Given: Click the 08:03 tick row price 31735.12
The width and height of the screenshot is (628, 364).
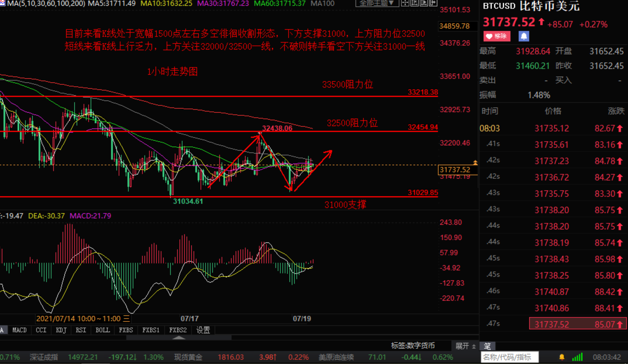Looking at the screenshot, I should [x=552, y=128].
